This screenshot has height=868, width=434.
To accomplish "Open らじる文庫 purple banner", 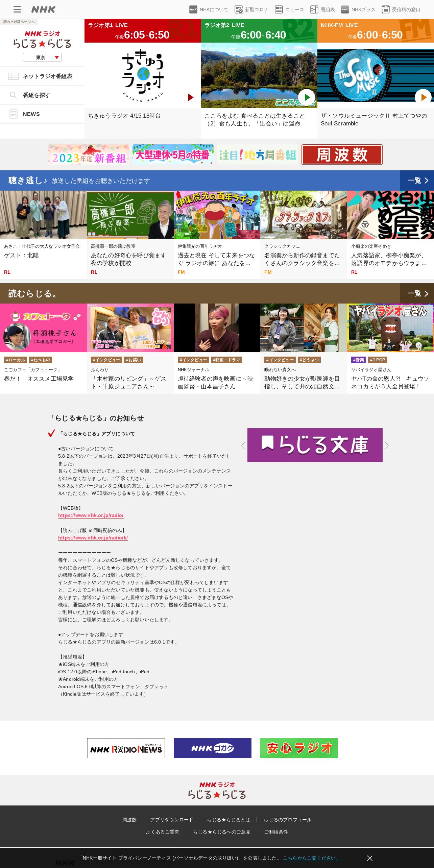I will [x=315, y=445].
